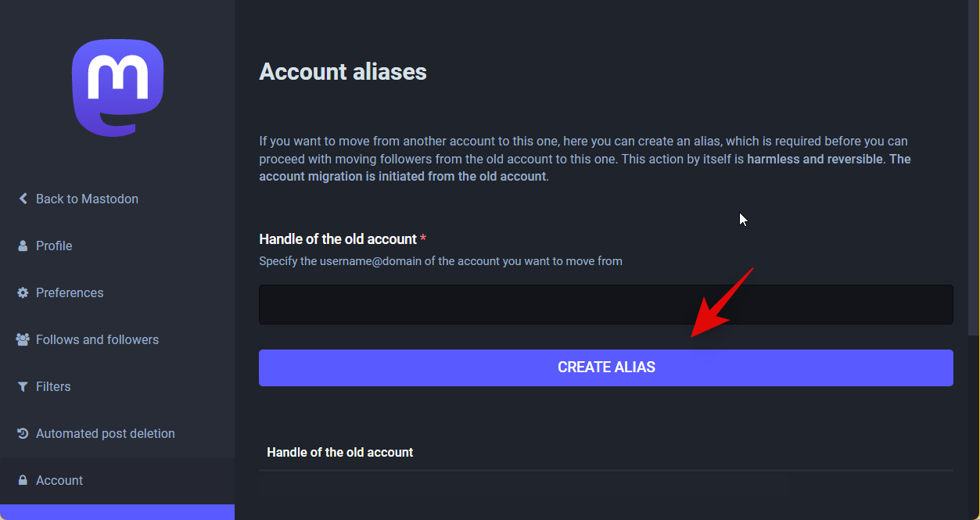Viewport: 980px width, 520px height.
Task: Select the Automated post deletion menu entry
Action: pos(105,433)
